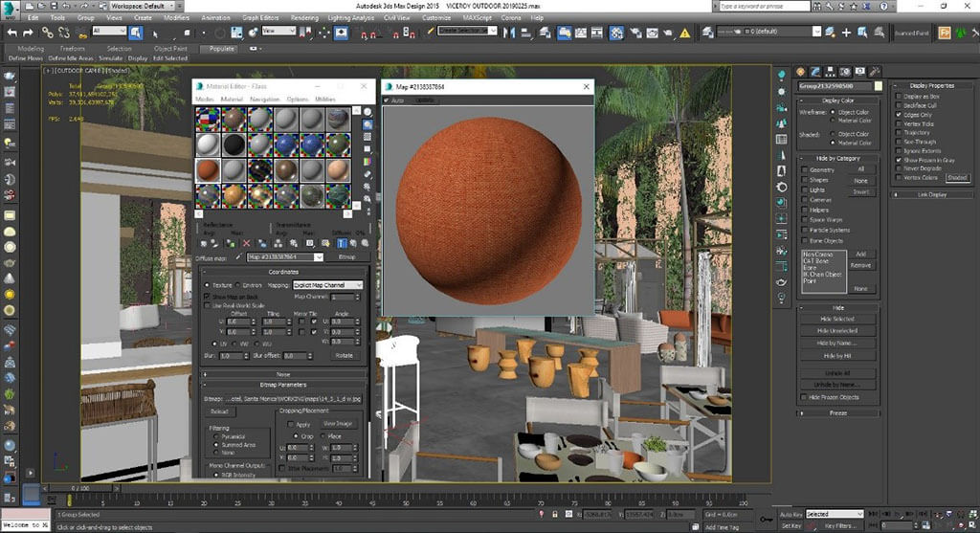
Task: Select the orange fabric material sample slot
Action: [x=208, y=169]
